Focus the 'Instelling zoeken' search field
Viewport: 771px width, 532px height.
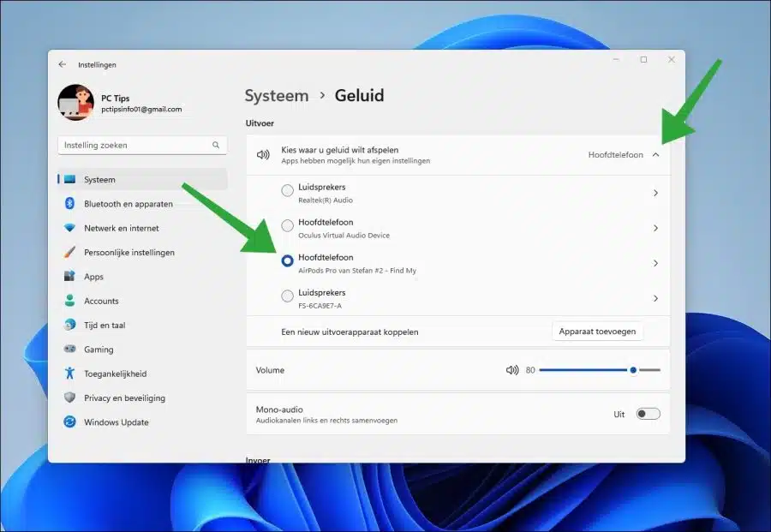pyautogui.click(x=142, y=145)
